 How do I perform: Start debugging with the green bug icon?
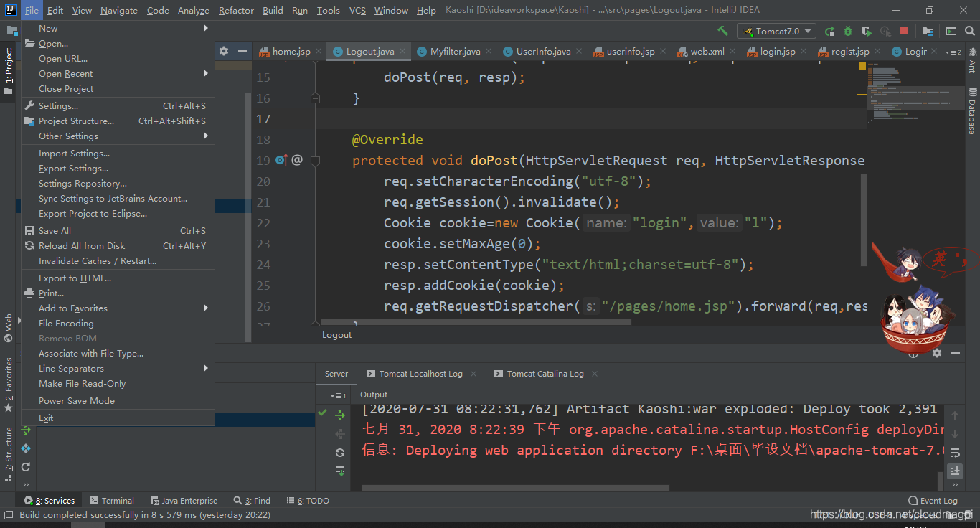[848, 31]
